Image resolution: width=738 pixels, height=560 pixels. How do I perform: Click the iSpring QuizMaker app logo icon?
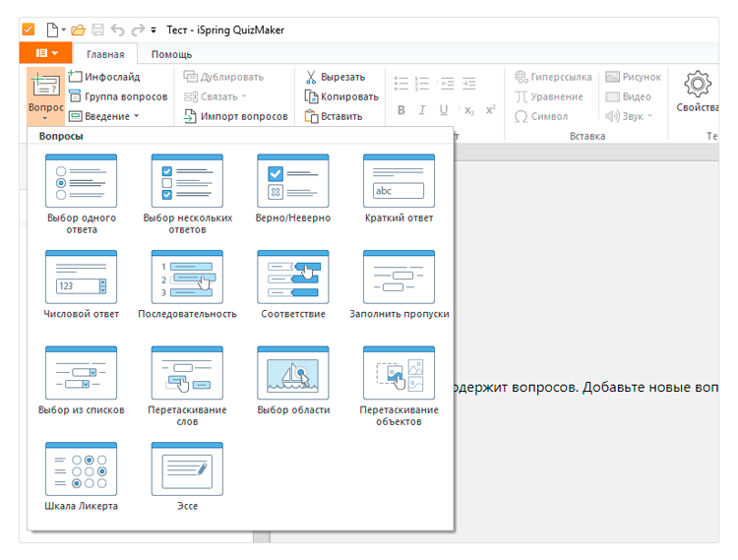pos(29,30)
